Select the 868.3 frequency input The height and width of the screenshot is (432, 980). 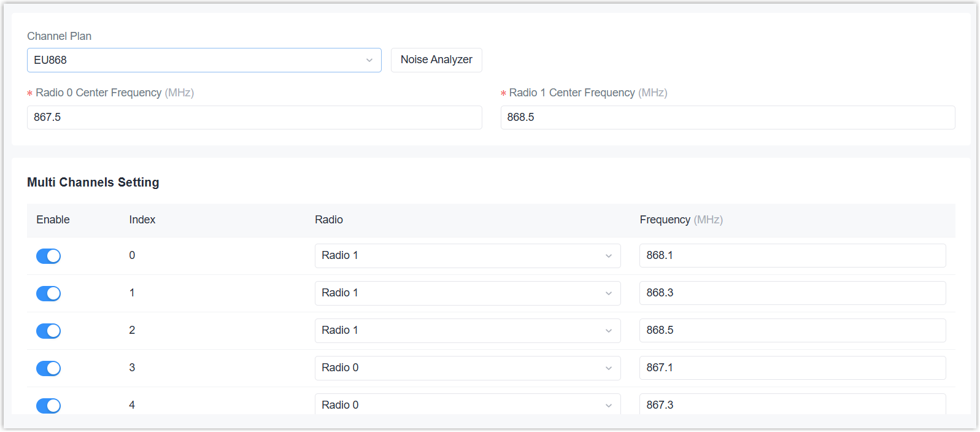[792, 293]
